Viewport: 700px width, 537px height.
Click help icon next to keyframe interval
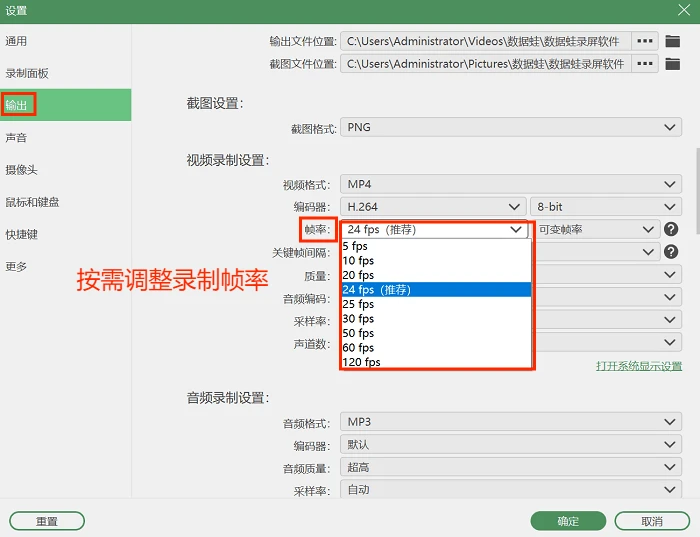tap(671, 252)
